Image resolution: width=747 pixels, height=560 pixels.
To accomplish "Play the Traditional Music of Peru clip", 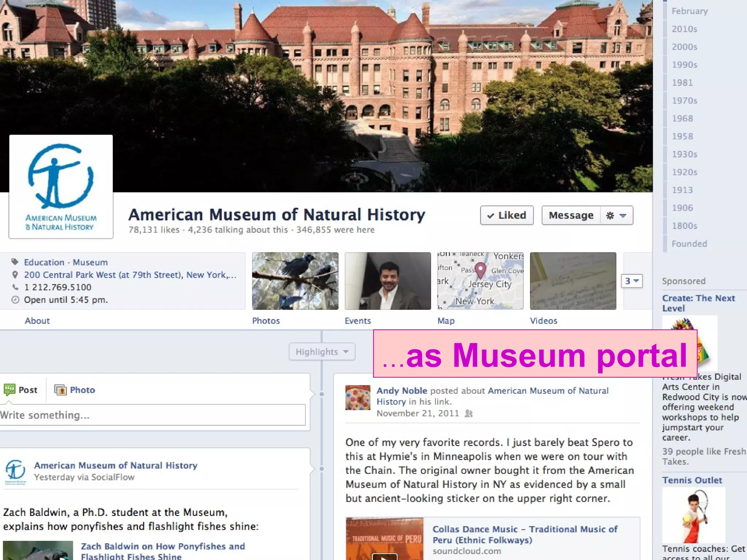I will click(x=384, y=557).
